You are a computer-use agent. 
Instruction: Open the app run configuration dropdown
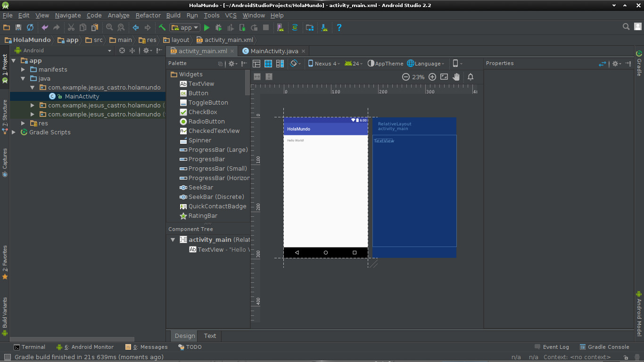(185, 28)
